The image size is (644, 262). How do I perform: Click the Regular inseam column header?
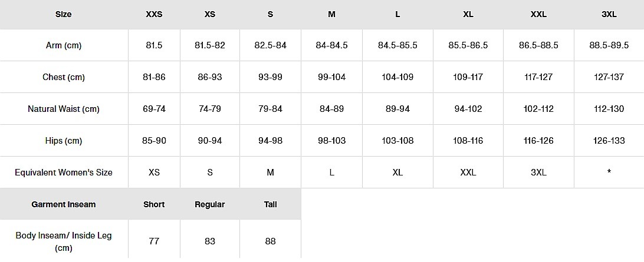click(x=210, y=204)
